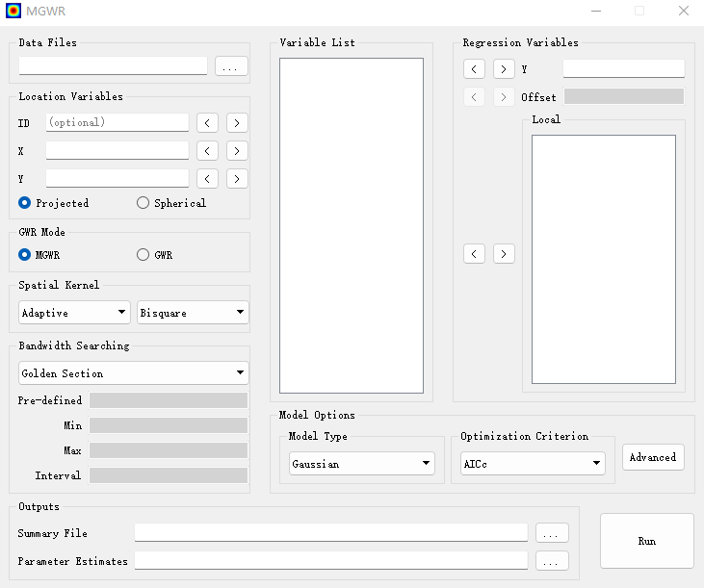
Task: Click the X location input field
Action: tap(117, 150)
